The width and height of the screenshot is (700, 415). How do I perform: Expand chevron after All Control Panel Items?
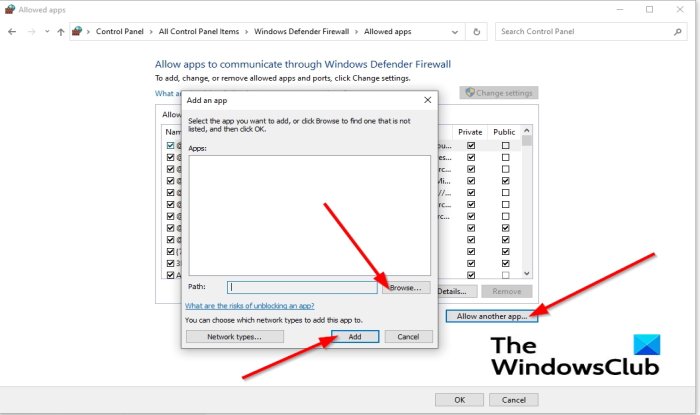coord(246,32)
